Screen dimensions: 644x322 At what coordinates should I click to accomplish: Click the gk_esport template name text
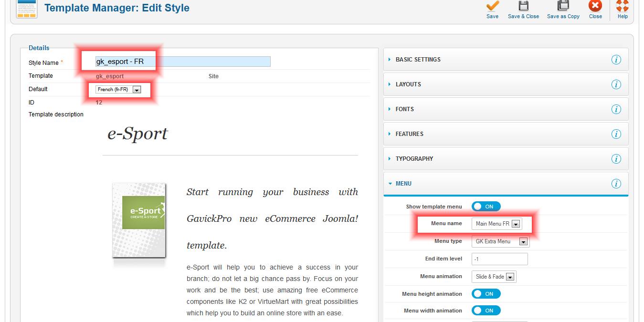[110, 76]
